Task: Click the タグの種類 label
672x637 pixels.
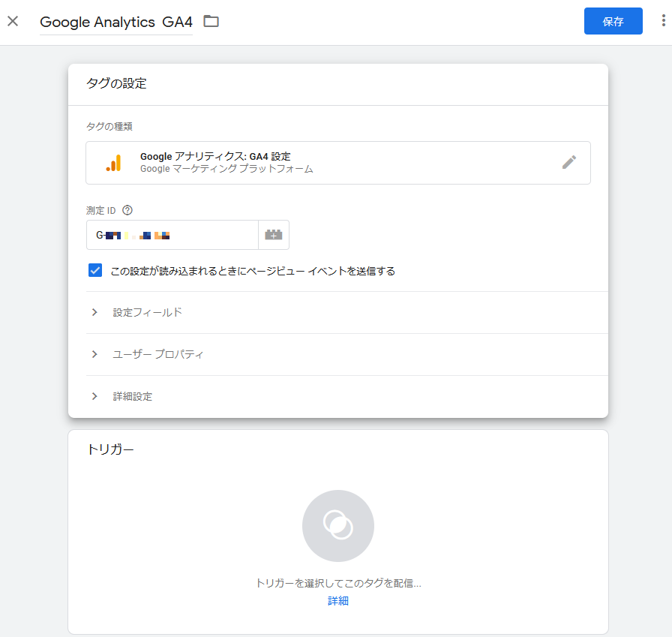Action: pos(109,127)
